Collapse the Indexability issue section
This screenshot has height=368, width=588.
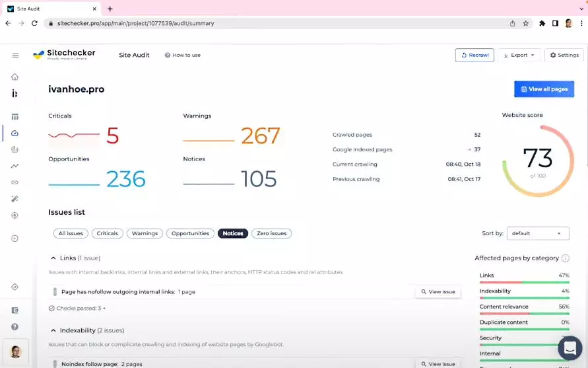tap(53, 330)
